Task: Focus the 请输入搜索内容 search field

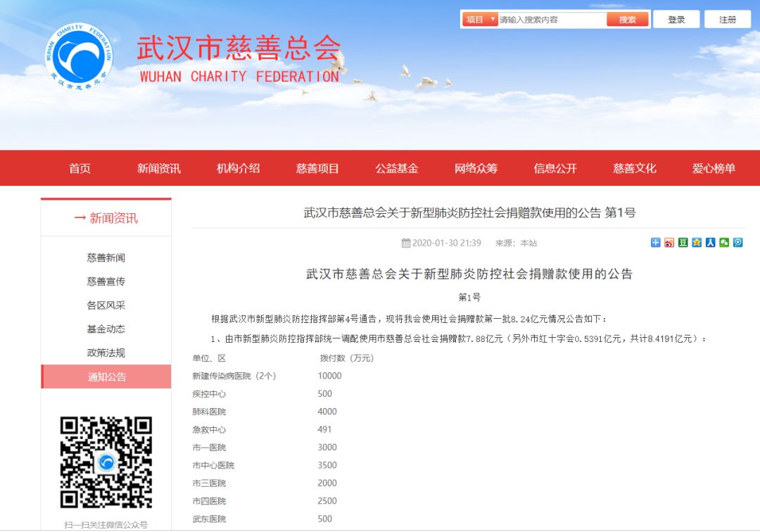Action: pyautogui.click(x=552, y=20)
